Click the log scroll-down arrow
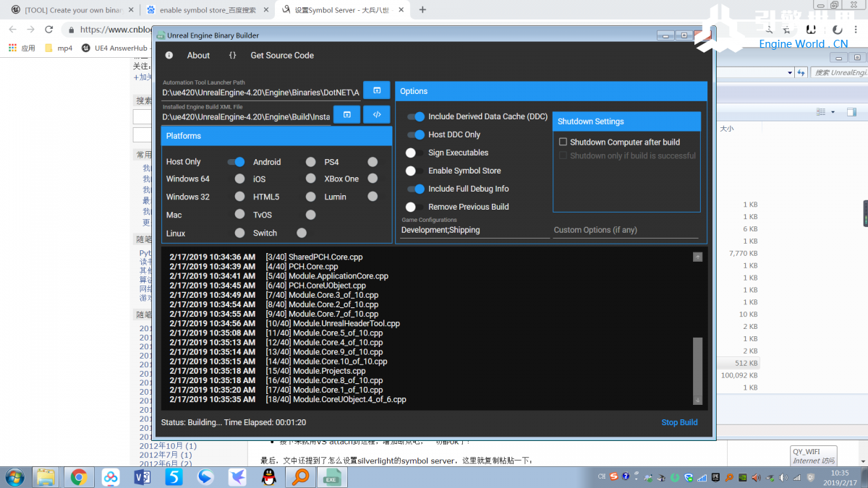This screenshot has height=488, width=868. tap(697, 400)
